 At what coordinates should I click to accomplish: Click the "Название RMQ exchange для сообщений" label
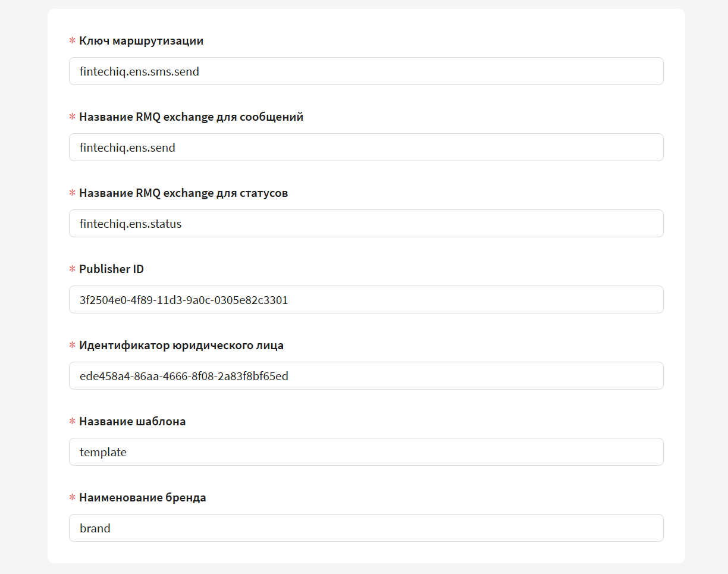click(x=191, y=117)
